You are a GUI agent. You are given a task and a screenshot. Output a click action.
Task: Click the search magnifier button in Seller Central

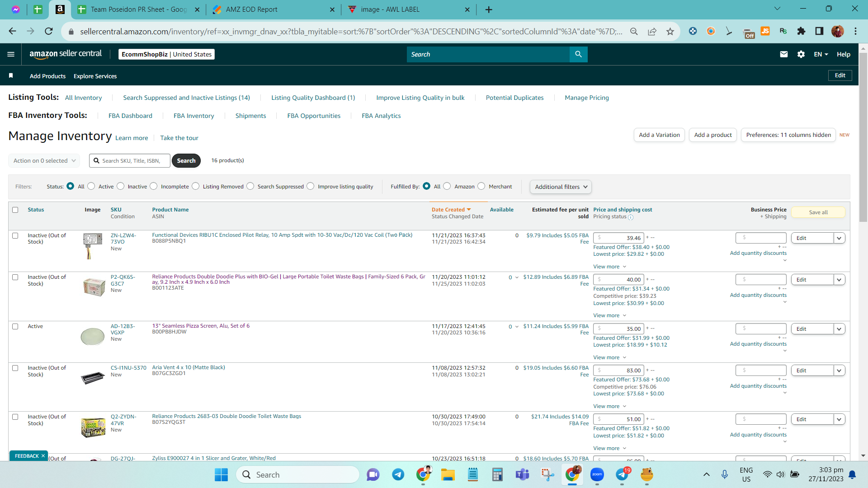(578, 54)
